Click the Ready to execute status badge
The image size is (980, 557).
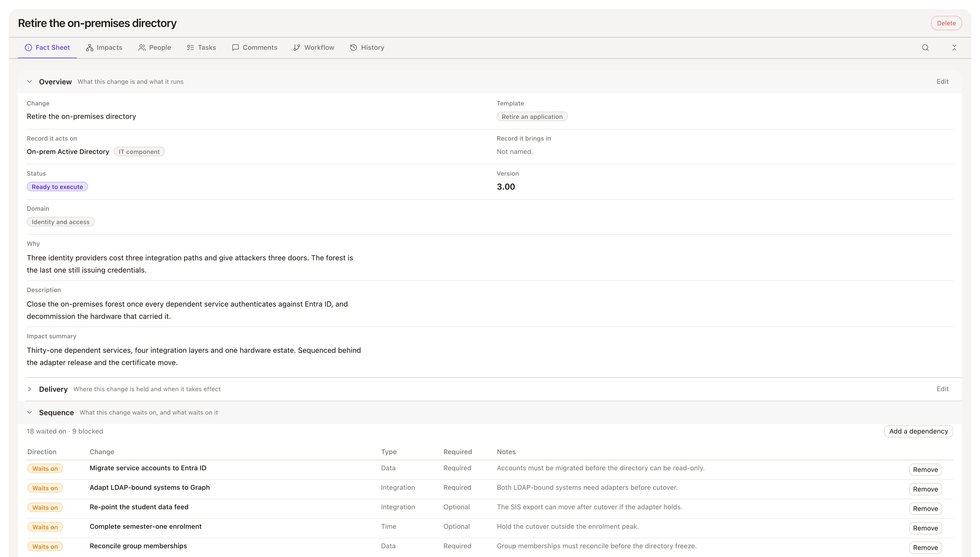pos(57,187)
